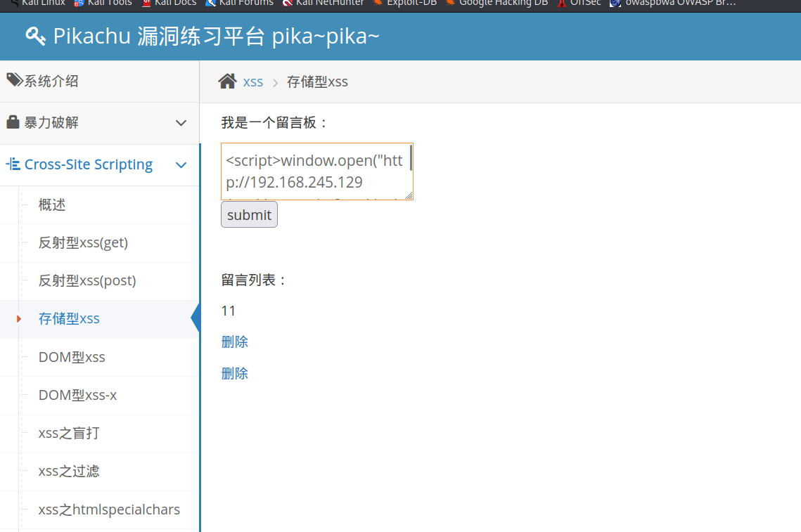Open the Google Hacking DB bookmark

497,3
